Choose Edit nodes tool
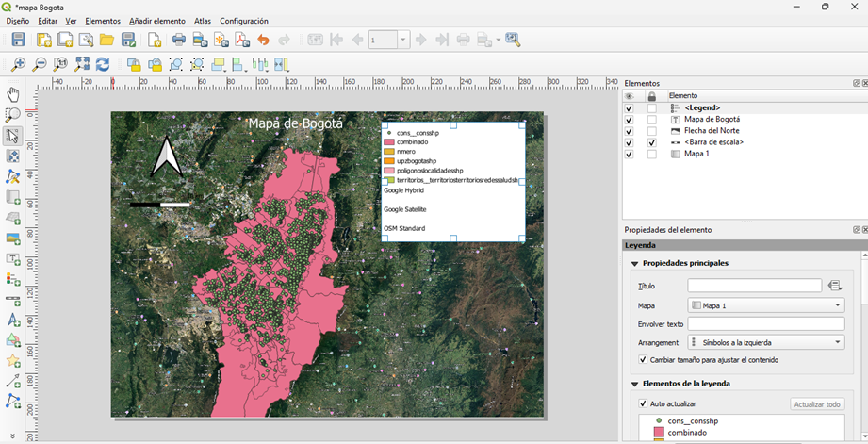 [x=12, y=176]
